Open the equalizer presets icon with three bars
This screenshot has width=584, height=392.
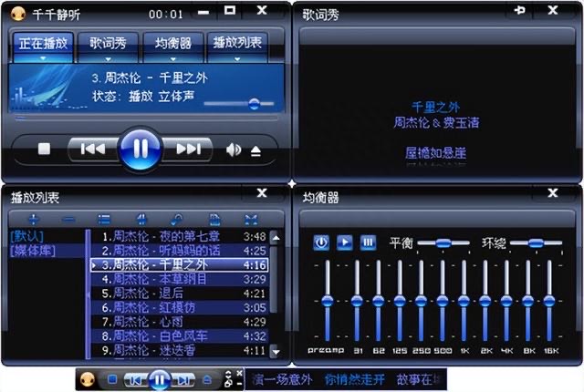368,242
